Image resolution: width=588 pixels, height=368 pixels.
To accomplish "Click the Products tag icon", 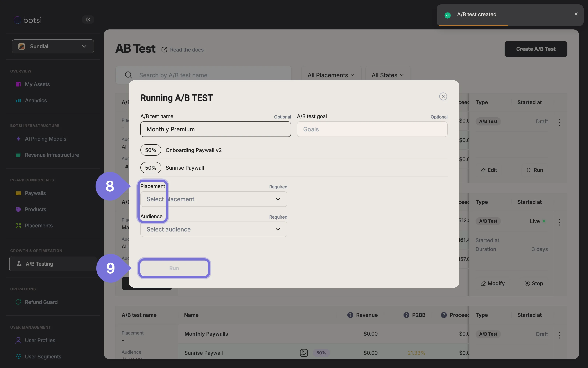I will pos(18,209).
